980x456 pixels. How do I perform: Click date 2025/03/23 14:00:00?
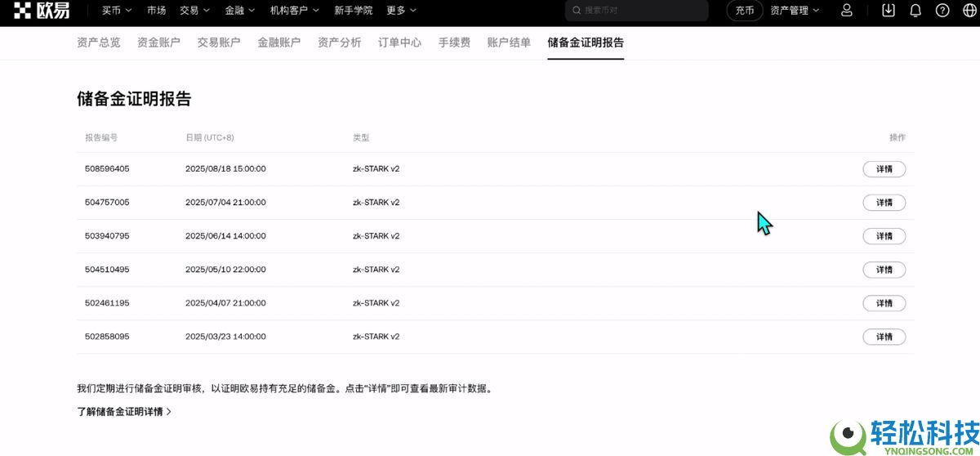click(x=225, y=337)
